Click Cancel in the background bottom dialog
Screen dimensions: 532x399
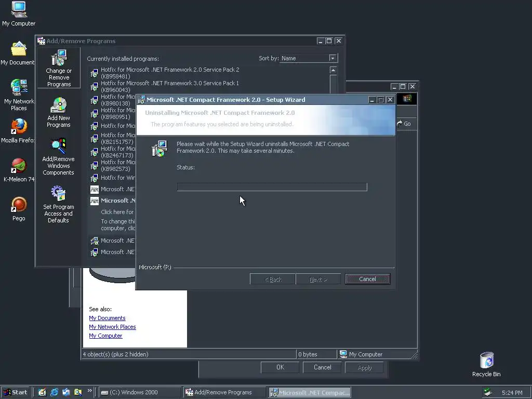(x=322, y=367)
